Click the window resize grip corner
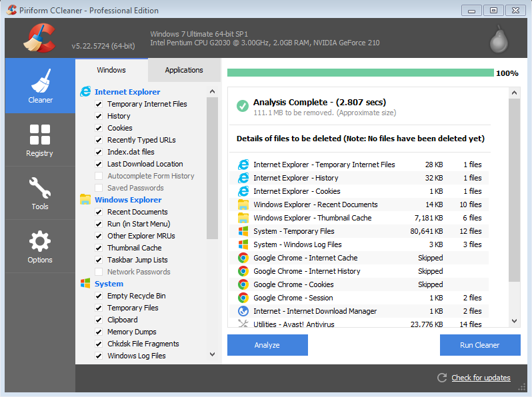The image size is (532, 397). click(522, 387)
